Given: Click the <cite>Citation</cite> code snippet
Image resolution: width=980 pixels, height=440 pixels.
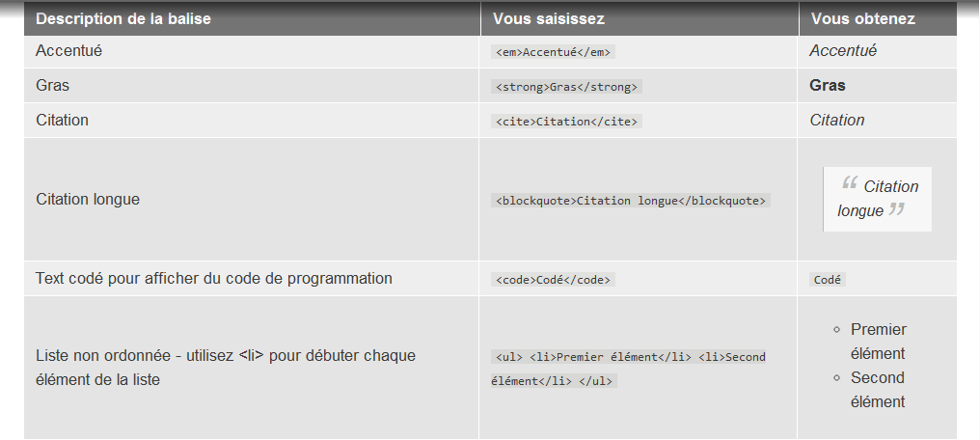Looking at the screenshot, I should pyautogui.click(x=566, y=122).
